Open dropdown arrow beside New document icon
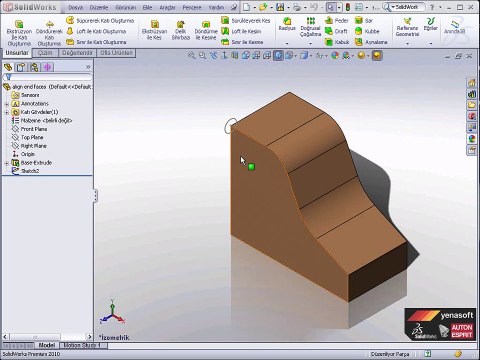480x360 pixels. tap(255, 7)
